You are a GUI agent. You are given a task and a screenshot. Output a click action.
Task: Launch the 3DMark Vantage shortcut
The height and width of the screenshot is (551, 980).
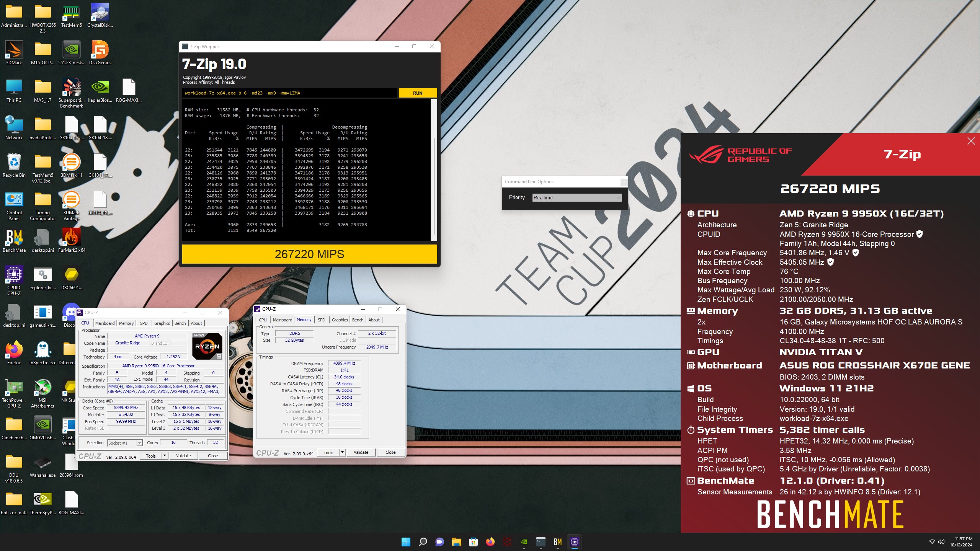point(71,206)
